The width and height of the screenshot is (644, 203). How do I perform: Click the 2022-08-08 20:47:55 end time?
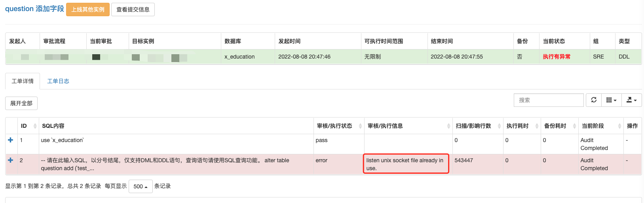[457, 57]
